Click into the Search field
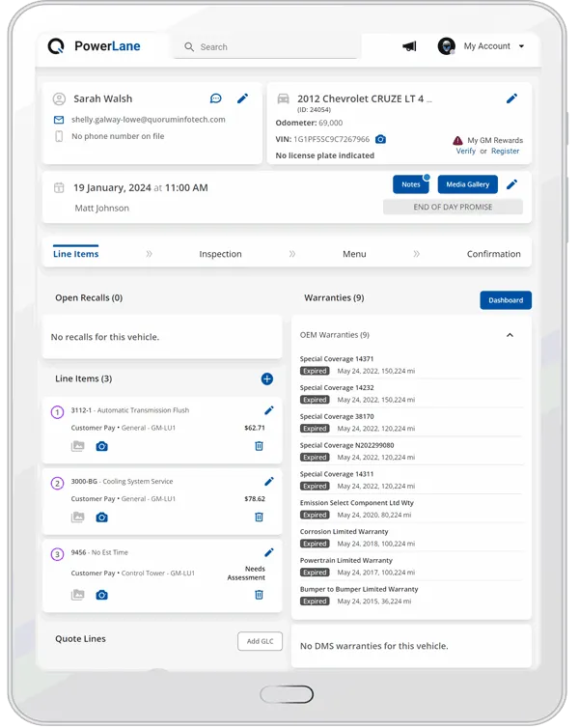579x728 pixels. click(266, 47)
